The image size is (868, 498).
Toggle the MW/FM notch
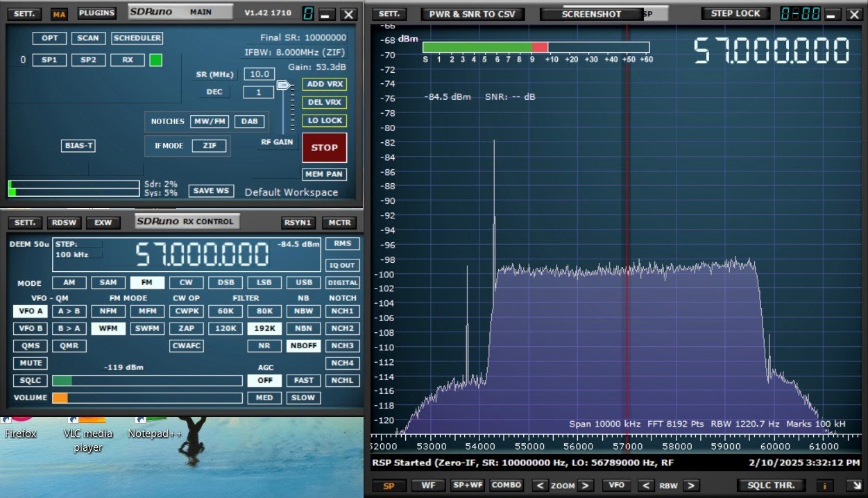tap(209, 121)
